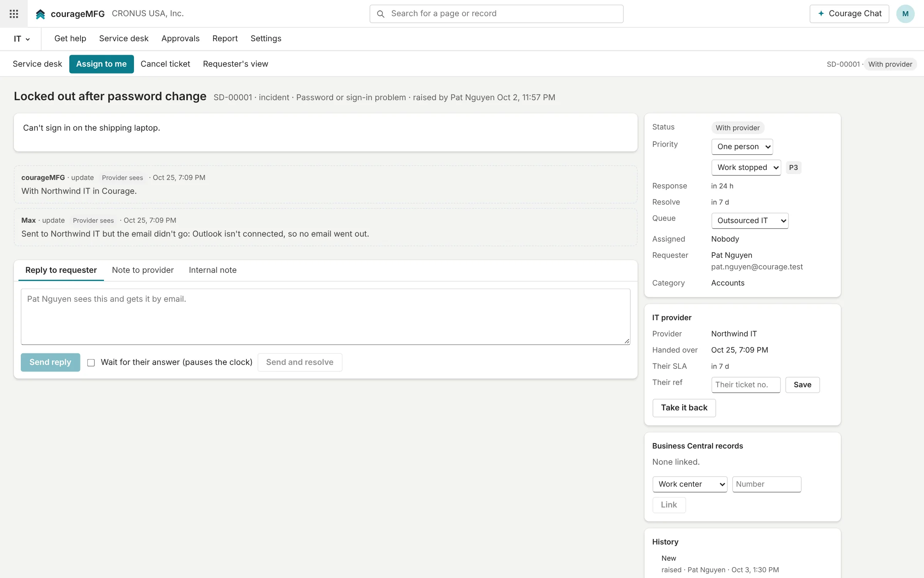Image resolution: width=924 pixels, height=578 pixels.
Task: Open the Work stopped urgency dropdown
Action: 746,168
